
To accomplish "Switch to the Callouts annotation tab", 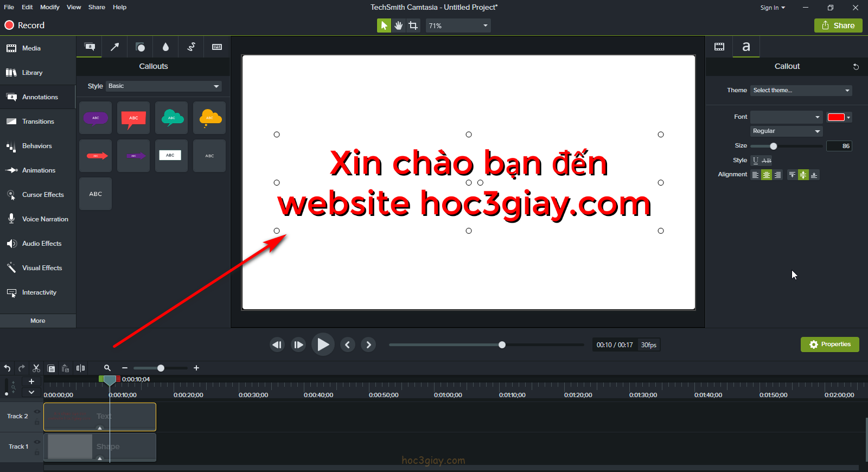I will point(90,47).
